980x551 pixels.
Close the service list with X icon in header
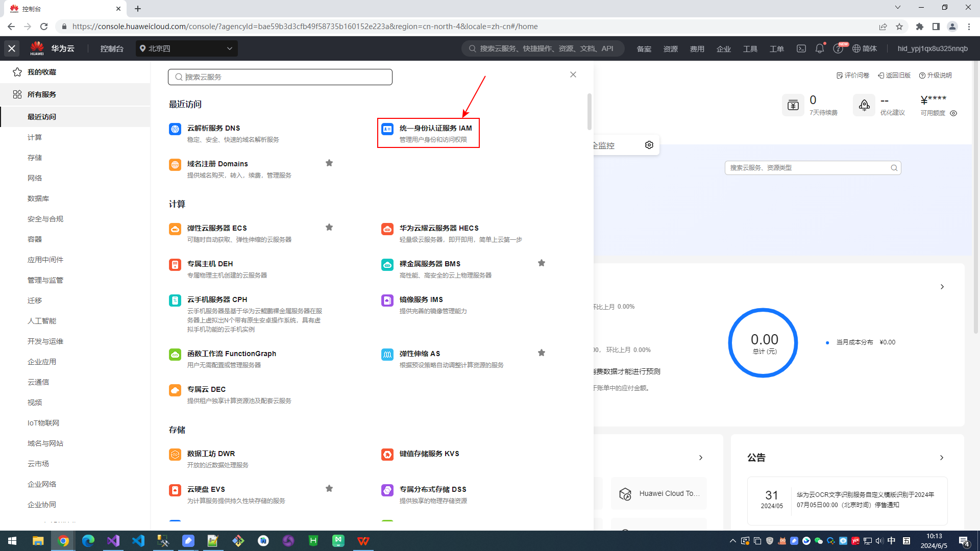pyautogui.click(x=12, y=48)
